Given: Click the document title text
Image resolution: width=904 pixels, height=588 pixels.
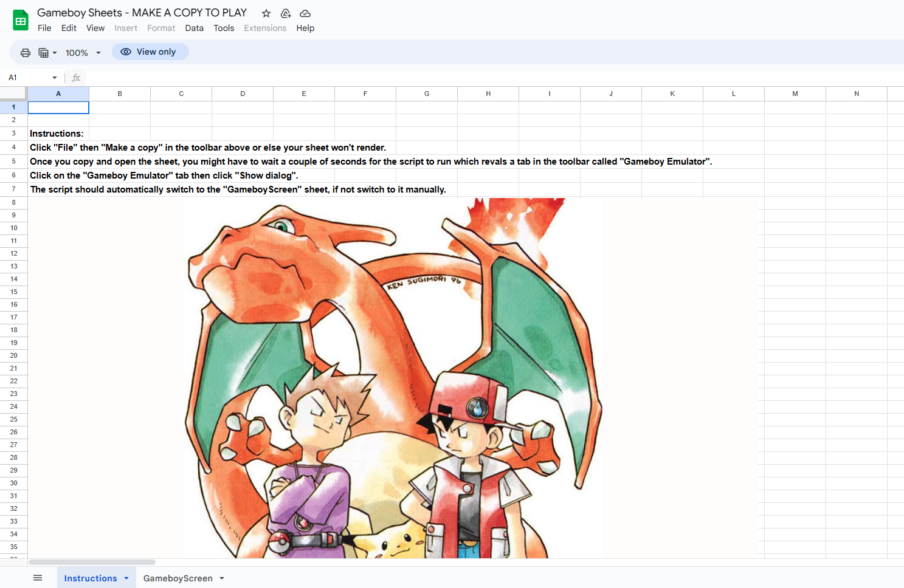Looking at the screenshot, I should 142,13.
